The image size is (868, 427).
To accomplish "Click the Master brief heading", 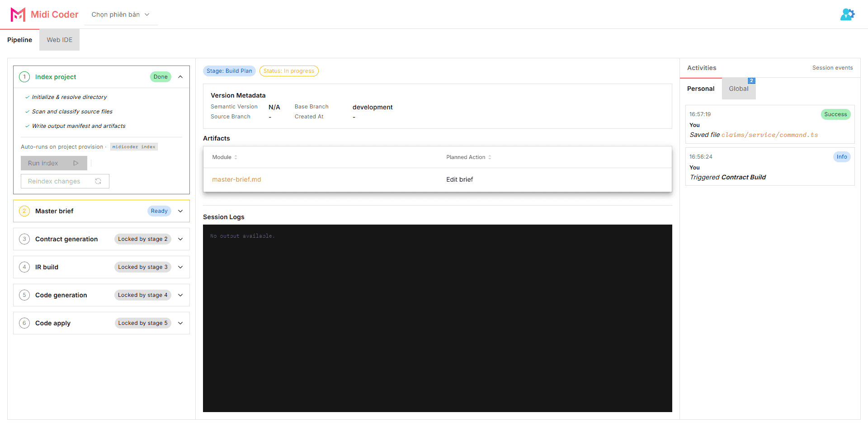I will pyautogui.click(x=54, y=211).
